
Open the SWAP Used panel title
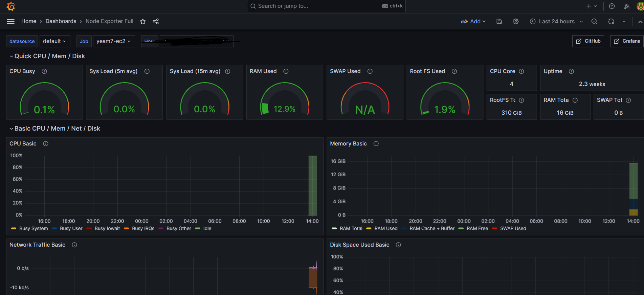click(345, 71)
